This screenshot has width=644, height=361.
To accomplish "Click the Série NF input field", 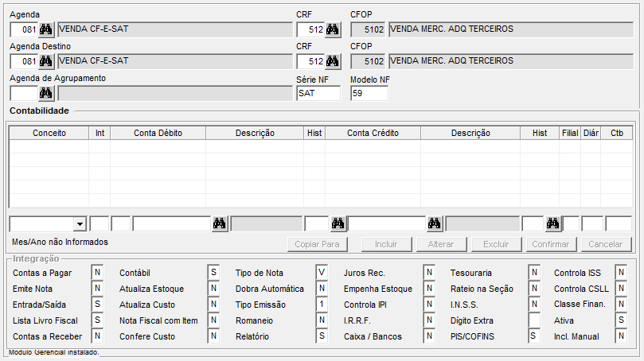I will [x=318, y=93].
